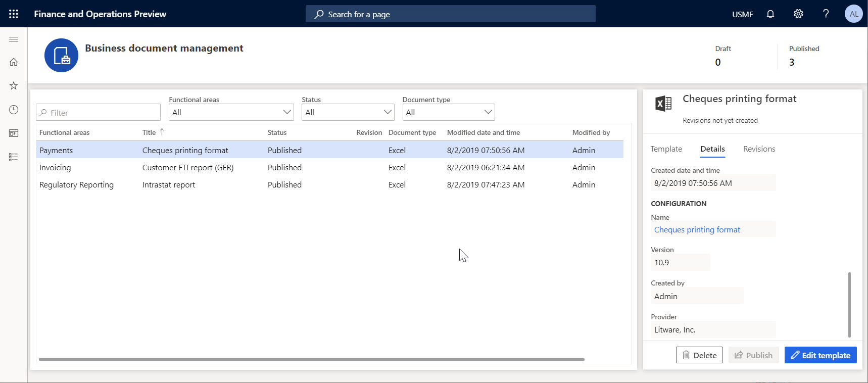
Task: Open the Cheques printing format configuration link
Action: 697,230
